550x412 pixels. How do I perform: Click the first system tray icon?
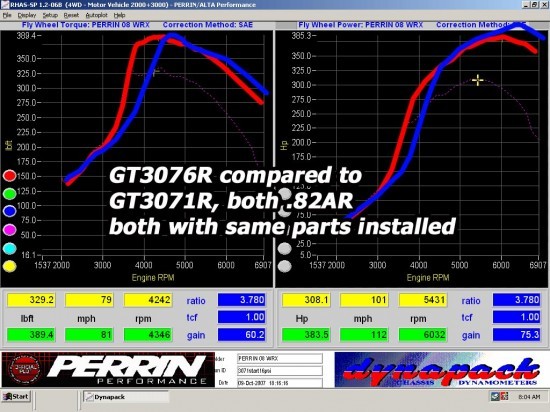point(495,397)
